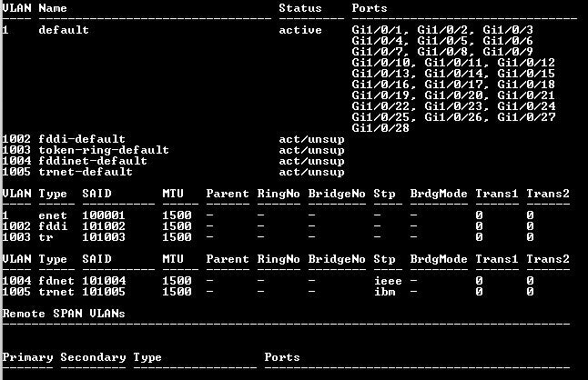Click port Gi1/0/1 in the list
Viewport: 588px width, 380px height.
point(378,30)
